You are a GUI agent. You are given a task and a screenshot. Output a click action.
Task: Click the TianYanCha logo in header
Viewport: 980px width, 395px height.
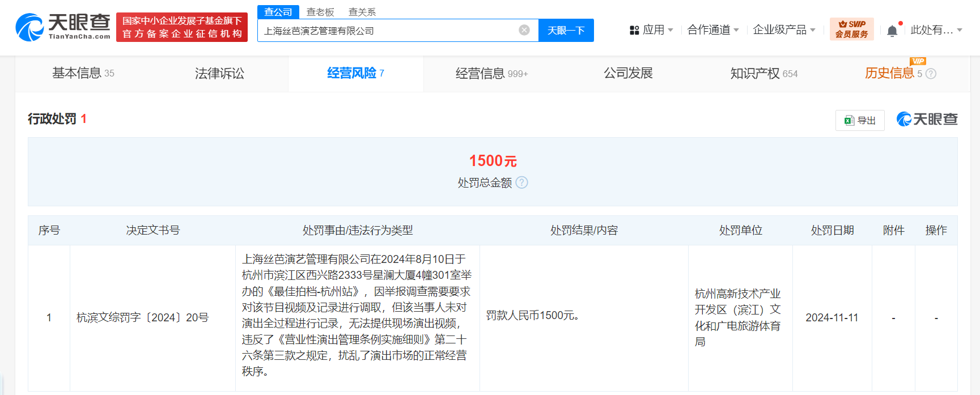[63, 27]
